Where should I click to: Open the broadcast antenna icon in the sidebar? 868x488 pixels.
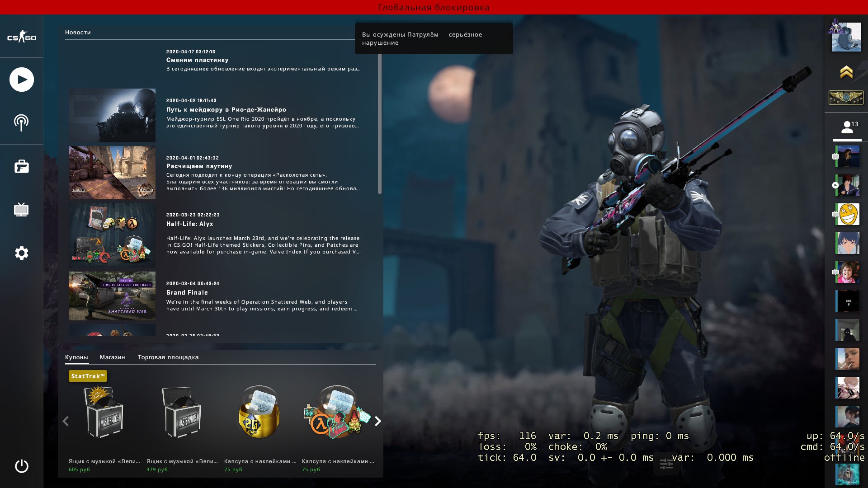tap(21, 122)
